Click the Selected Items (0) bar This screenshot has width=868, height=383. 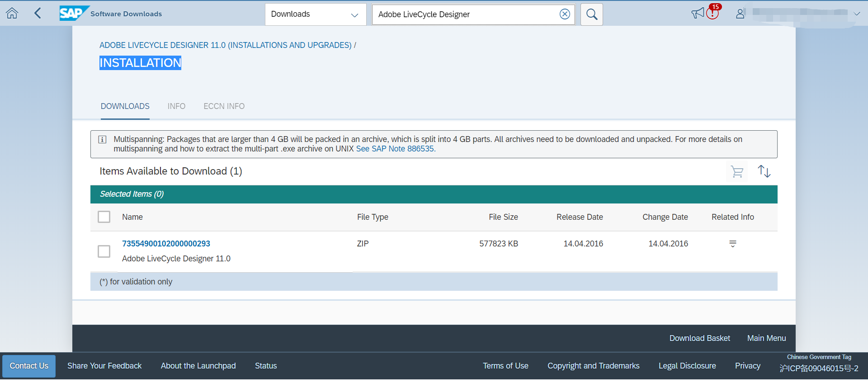pyautogui.click(x=434, y=194)
